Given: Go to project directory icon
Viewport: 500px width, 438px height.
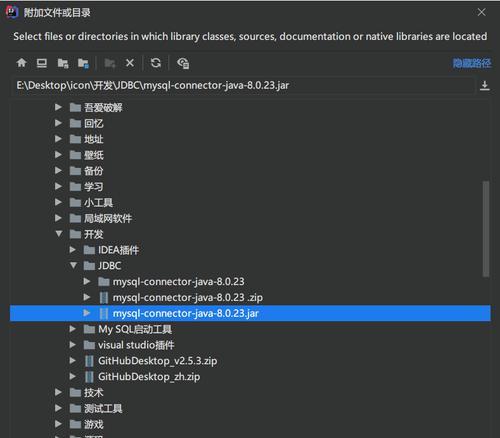Looking at the screenshot, I should [63, 63].
